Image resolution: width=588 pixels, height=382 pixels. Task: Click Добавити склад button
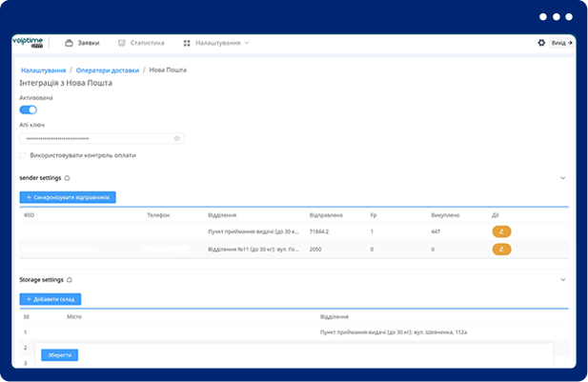pos(51,299)
